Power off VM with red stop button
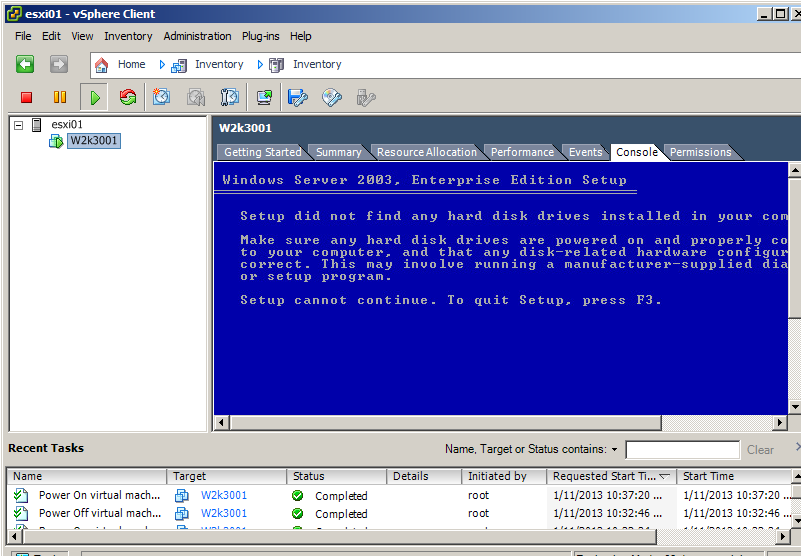 [x=27, y=97]
